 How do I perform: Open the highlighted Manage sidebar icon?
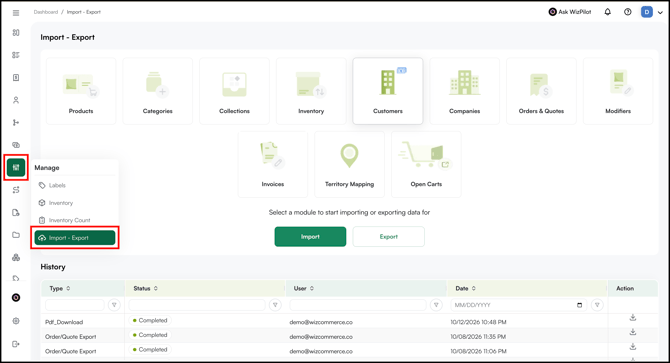(x=16, y=167)
